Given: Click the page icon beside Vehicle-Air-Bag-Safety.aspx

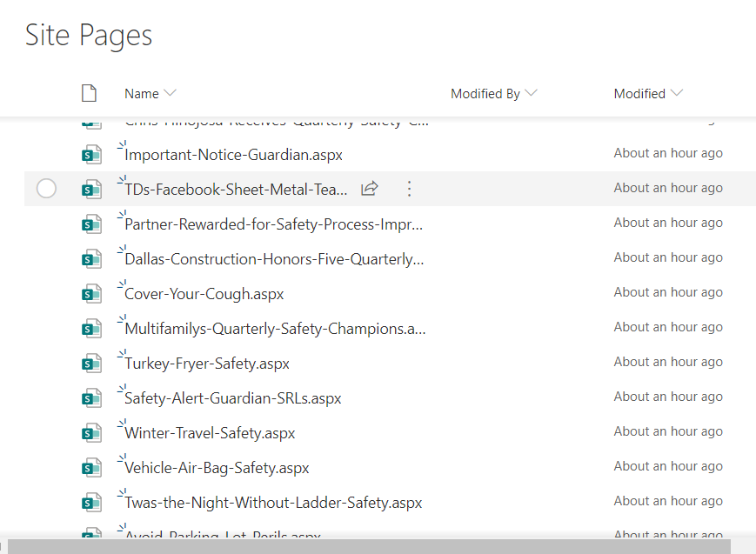Looking at the screenshot, I should pos(91,467).
